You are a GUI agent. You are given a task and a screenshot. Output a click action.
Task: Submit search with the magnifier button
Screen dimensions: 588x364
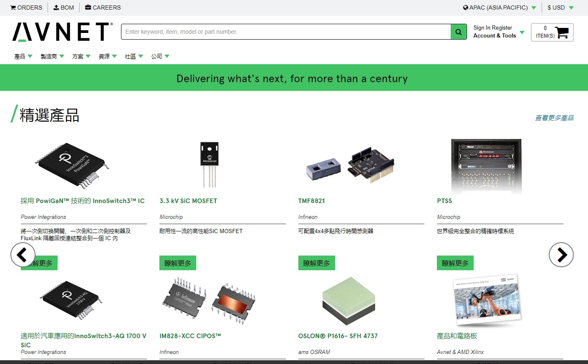[x=459, y=32]
